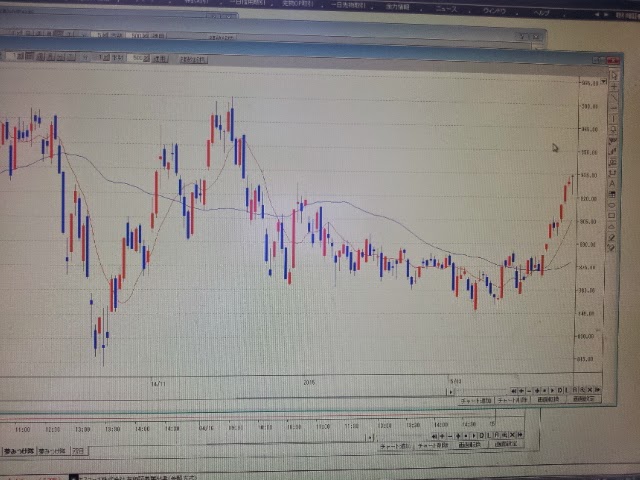
Task: Select the vertical line drawing tool
Action: tap(613, 118)
